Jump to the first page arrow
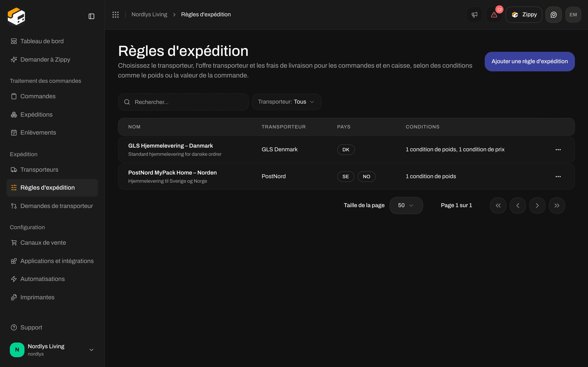The image size is (588, 367). pos(498,205)
